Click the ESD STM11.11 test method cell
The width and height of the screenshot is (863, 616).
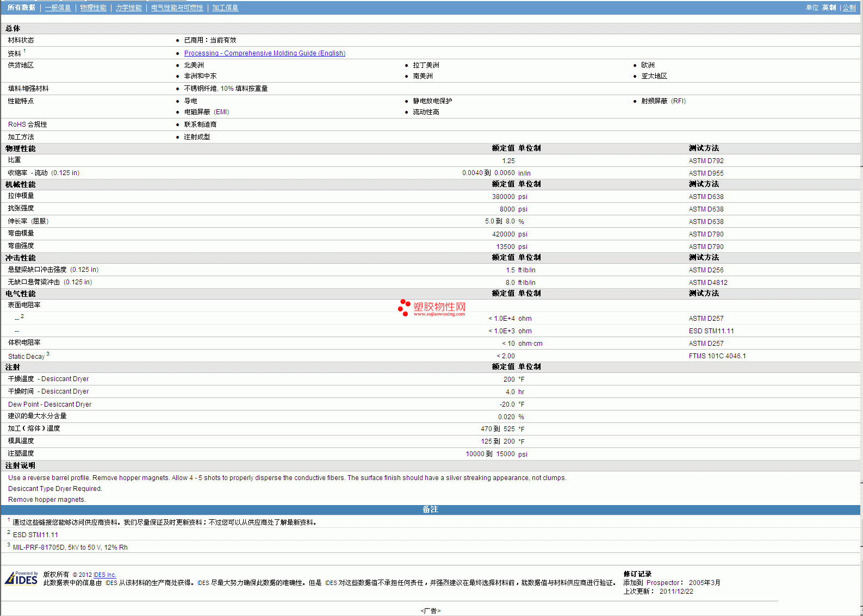coord(711,331)
